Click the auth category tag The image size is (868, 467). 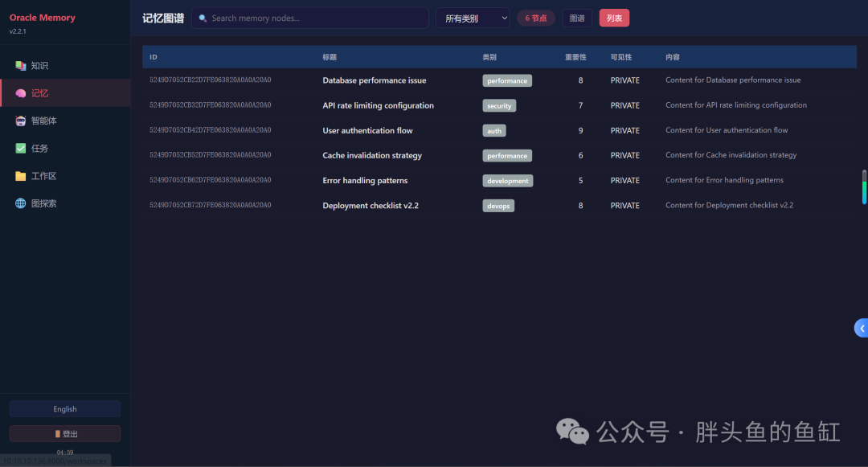click(x=494, y=130)
